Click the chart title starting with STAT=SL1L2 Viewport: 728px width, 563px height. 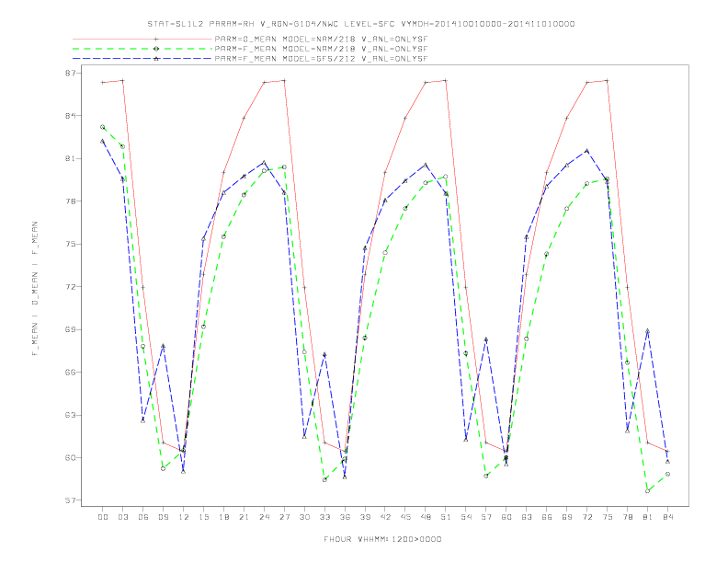point(360,24)
